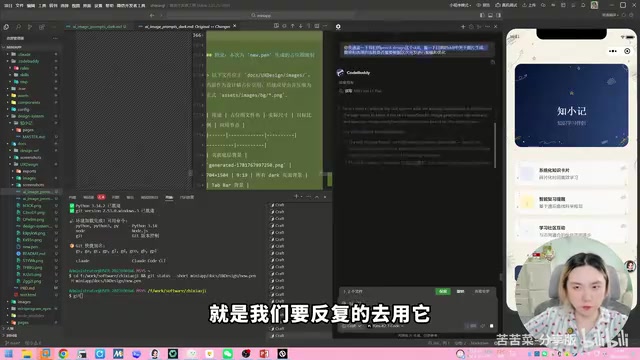Open the Search view icon in activity bar
Viewport: 640px width, 360px height.
[x=18, y=27]
